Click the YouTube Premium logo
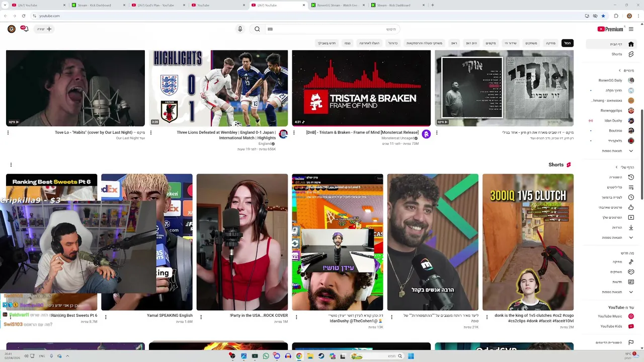The height and width of the screenshot is (362, 644). pos(610,29)
